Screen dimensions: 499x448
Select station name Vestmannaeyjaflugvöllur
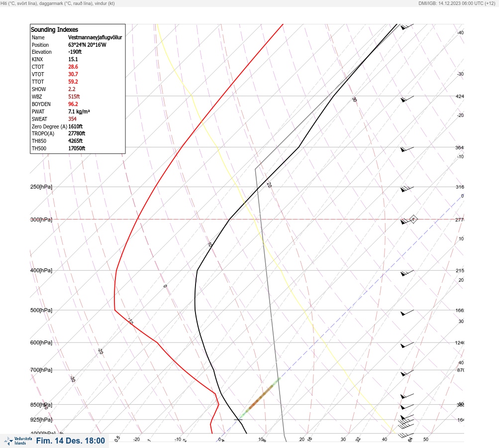95,37
